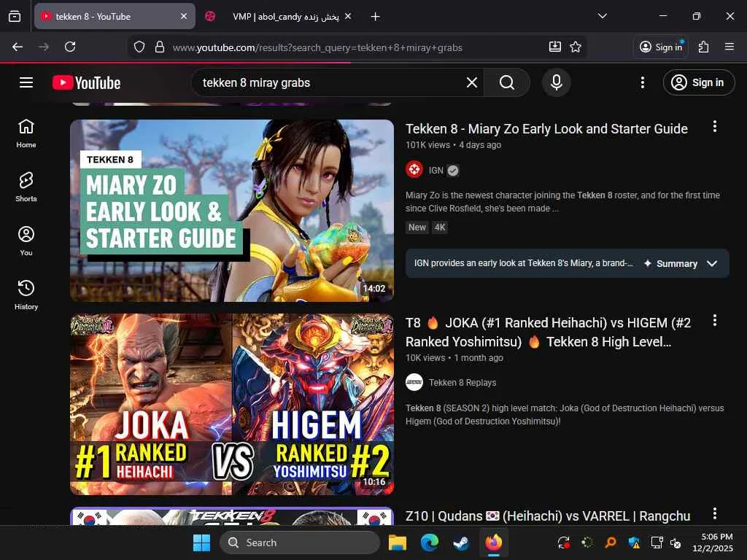Click the Windows taskbar Search box
Image resolution: width=747 pixels, height=560 pixels.
(x=300, y=542)
